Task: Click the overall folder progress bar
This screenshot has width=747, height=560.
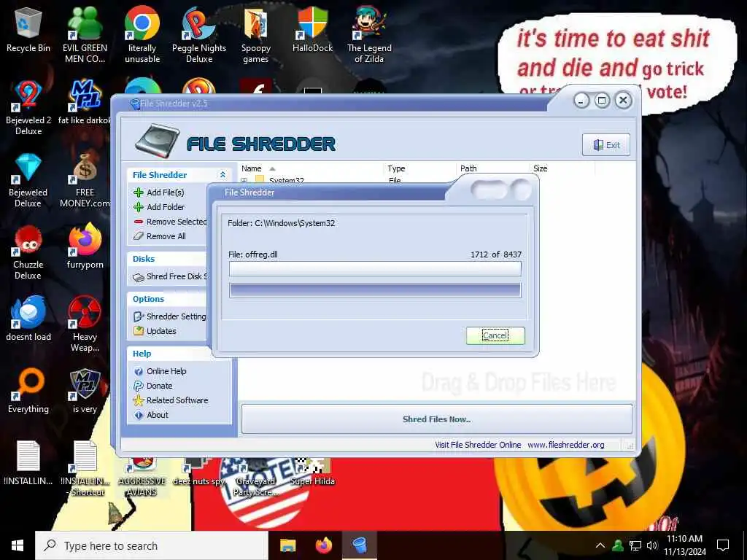Action: pyautogui.click(x=375, y=290)
